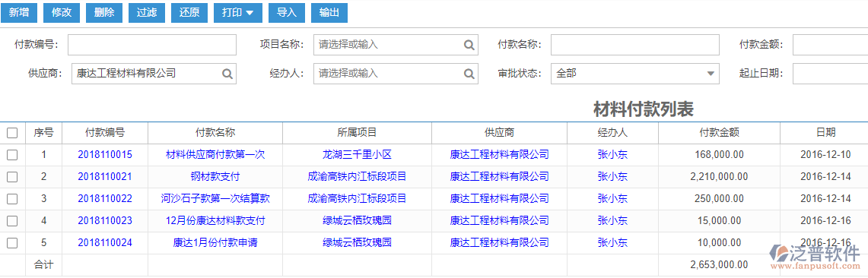Open 12月份康达材料款支付 payment link

click(x=215, y=221)
